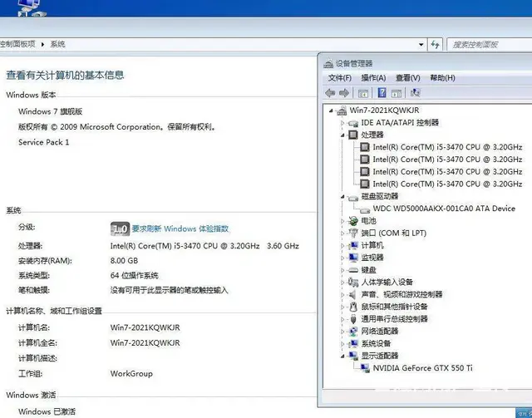This screenshot has height=418, width=532.
Task: Select the last Intel Core i5-3470 processor entry
Action: (x=447, y=184)
